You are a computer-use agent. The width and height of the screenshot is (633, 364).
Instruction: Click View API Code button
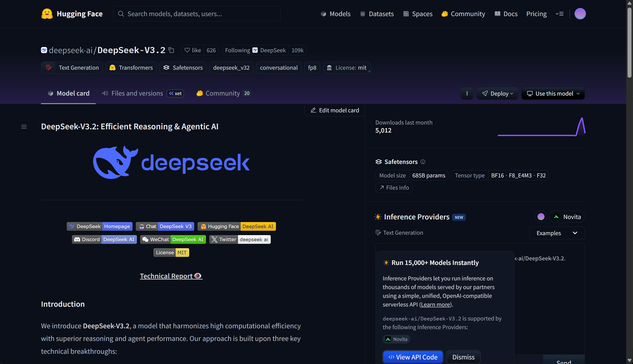point(413,357)
